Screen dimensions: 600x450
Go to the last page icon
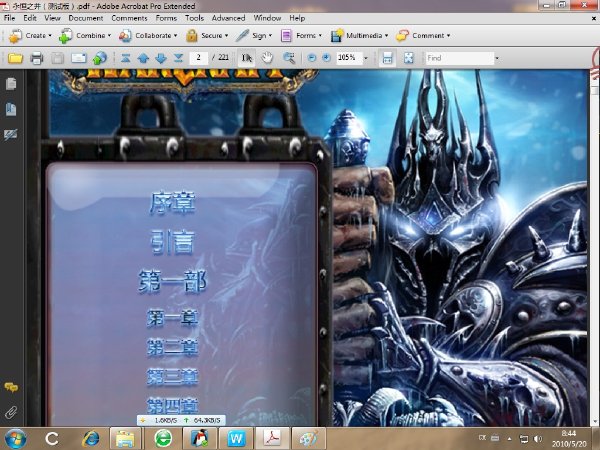[178, 58]
